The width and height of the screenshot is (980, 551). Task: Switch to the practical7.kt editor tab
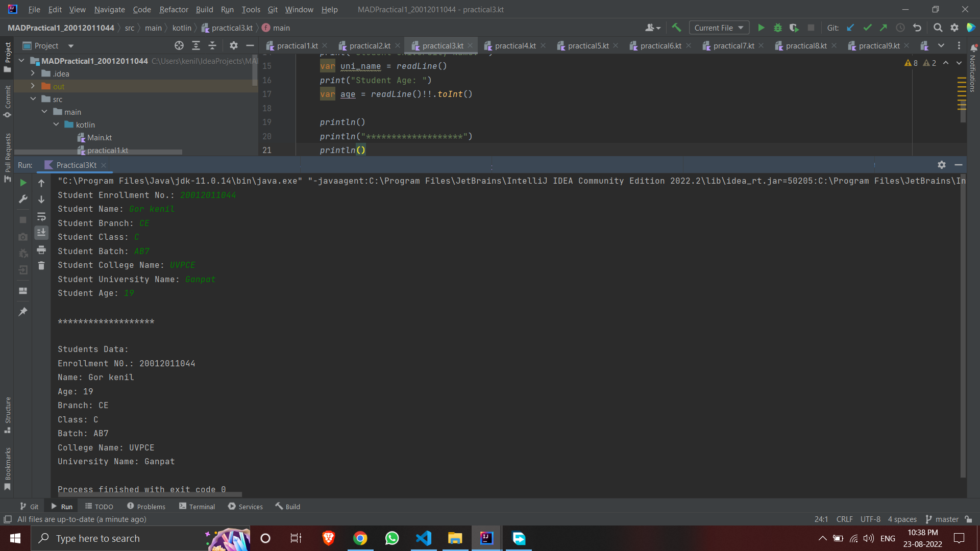733,45
